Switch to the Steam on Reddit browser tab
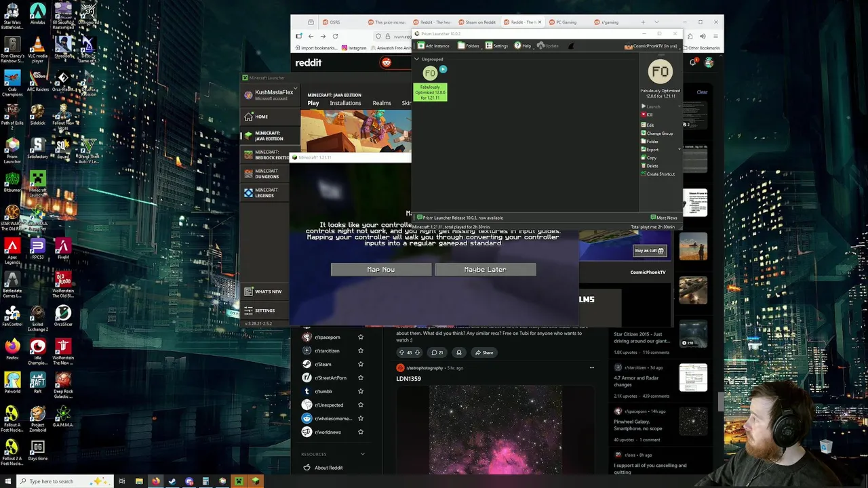This screenshot has height=488, width=868. [x=477, y=22]
